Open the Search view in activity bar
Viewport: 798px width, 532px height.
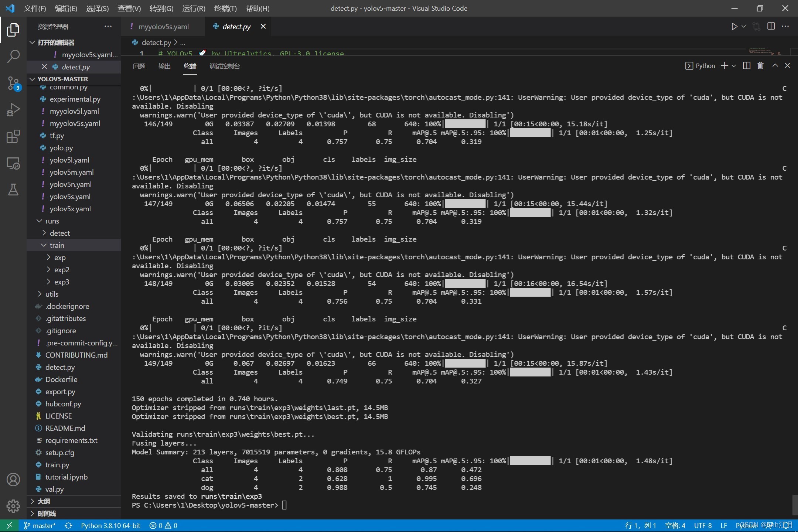[13, 57]
